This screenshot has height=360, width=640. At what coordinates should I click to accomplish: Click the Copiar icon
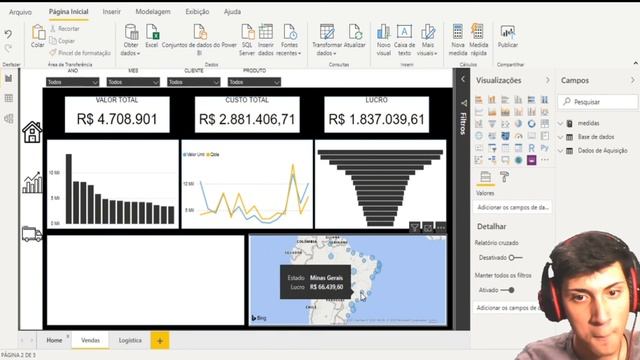click(x=53, y=40)
